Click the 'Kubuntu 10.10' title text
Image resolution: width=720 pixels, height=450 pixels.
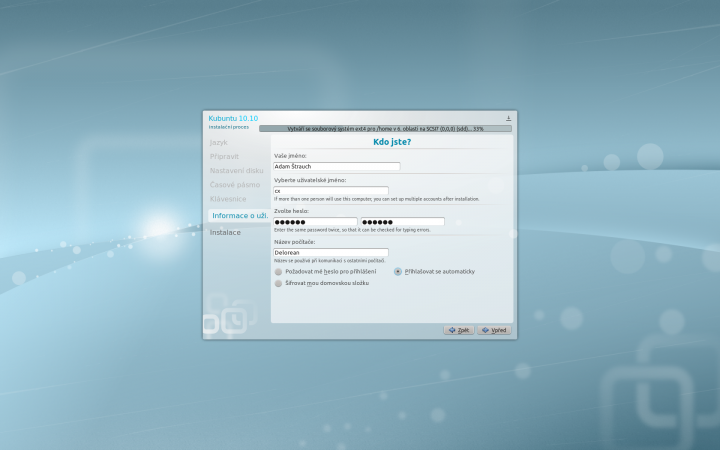coord(233,118)
